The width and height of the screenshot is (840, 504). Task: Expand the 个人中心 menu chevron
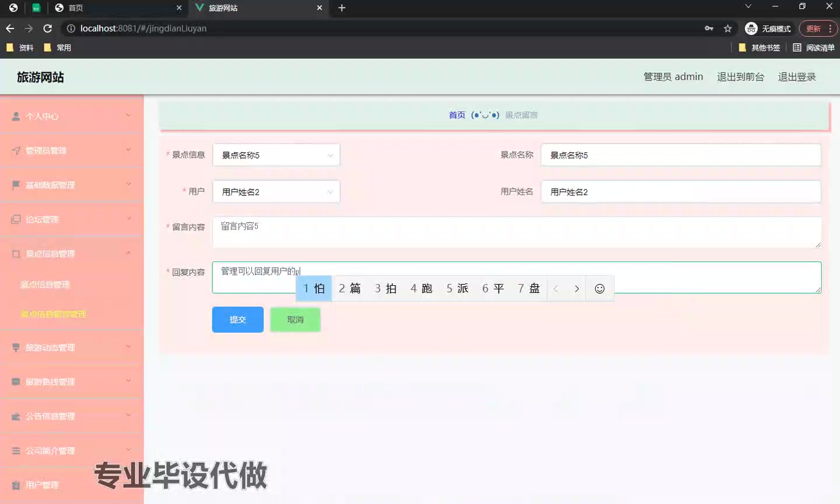click(128, 116)
